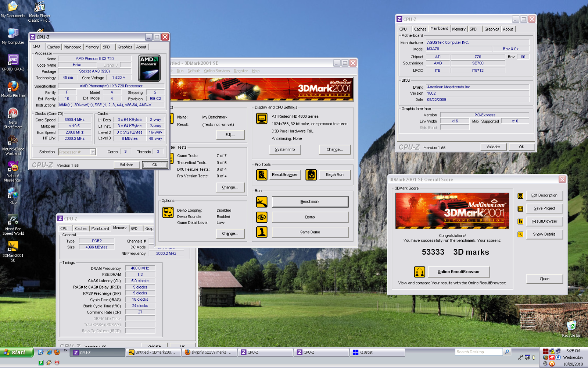This screenshot has height=368, width=588.
Task: Launch 3DMark2001 SE desktop shortcut
Action: coord(13,251)
